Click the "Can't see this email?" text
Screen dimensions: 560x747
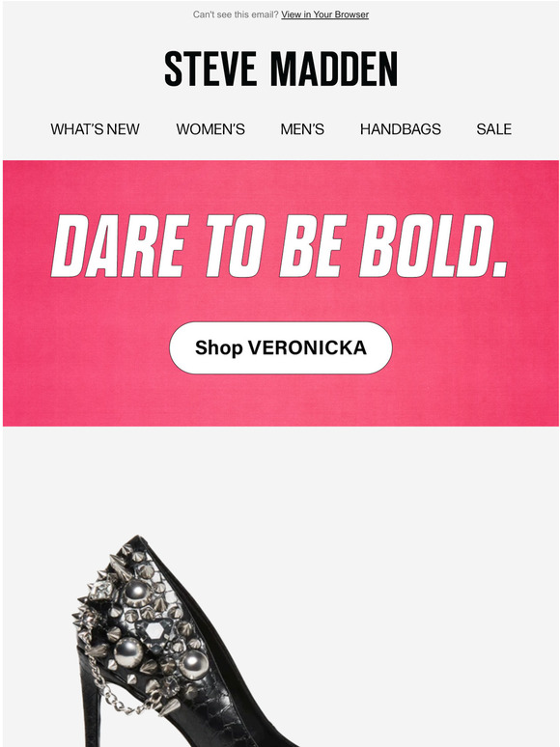[236, 14]
